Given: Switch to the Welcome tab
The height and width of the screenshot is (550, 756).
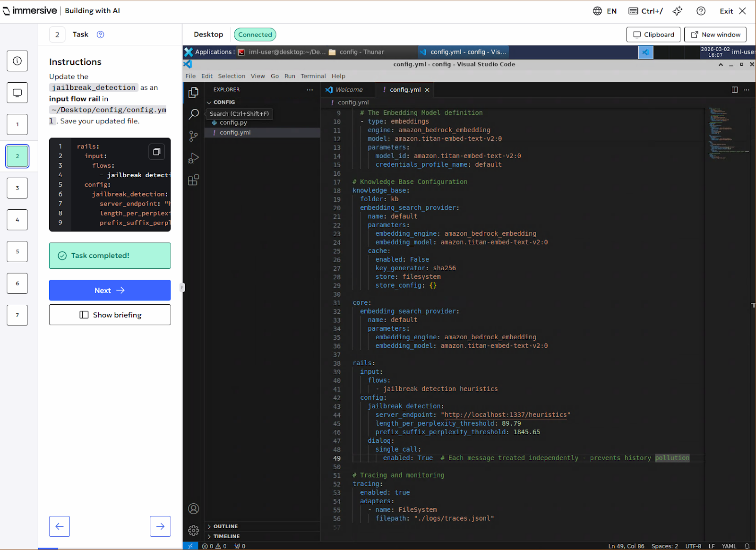Looking at the screenshot, I should coord(349,90).
